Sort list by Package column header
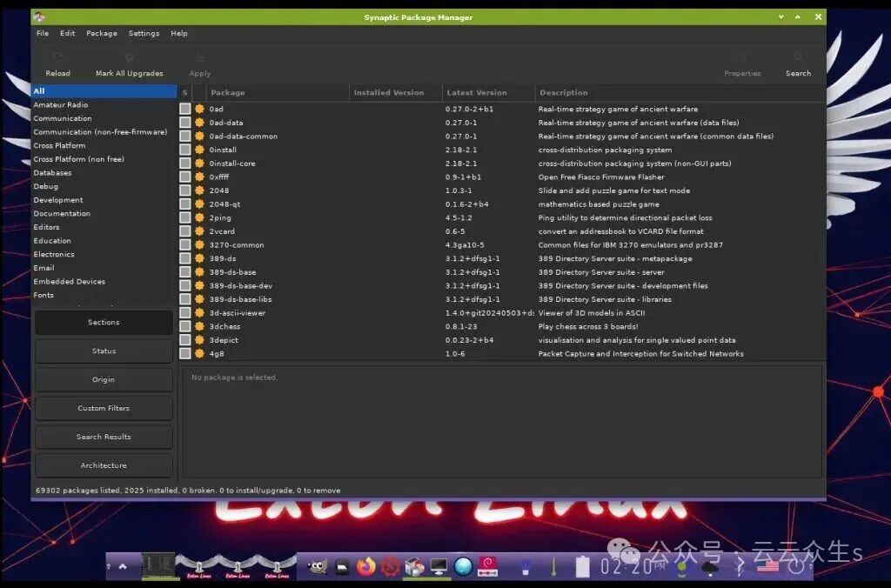This screenshot has width=891, height=588. pyautogui.click(x=228, y=92)
